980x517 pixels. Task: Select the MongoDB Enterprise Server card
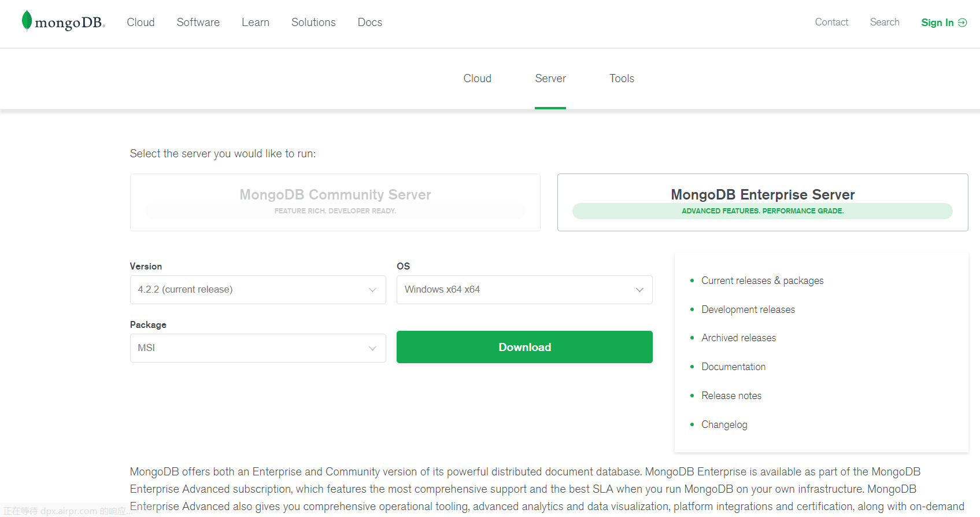click(x=763, y=202)
